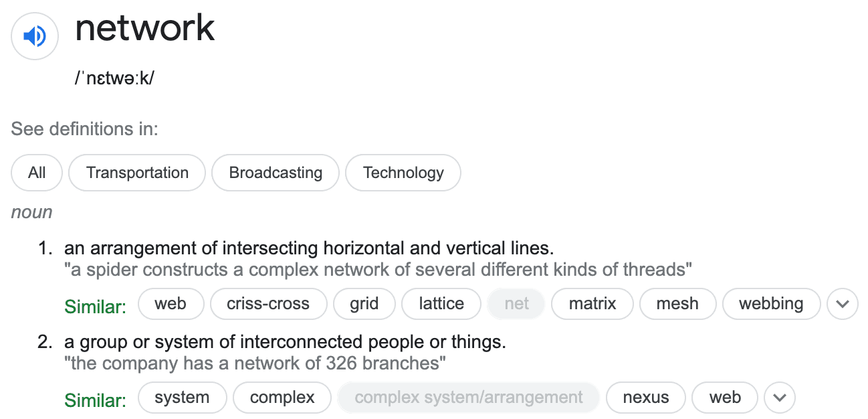Open the synonym web in the first definition
The image size is (868, 419).
pos(171,304)
